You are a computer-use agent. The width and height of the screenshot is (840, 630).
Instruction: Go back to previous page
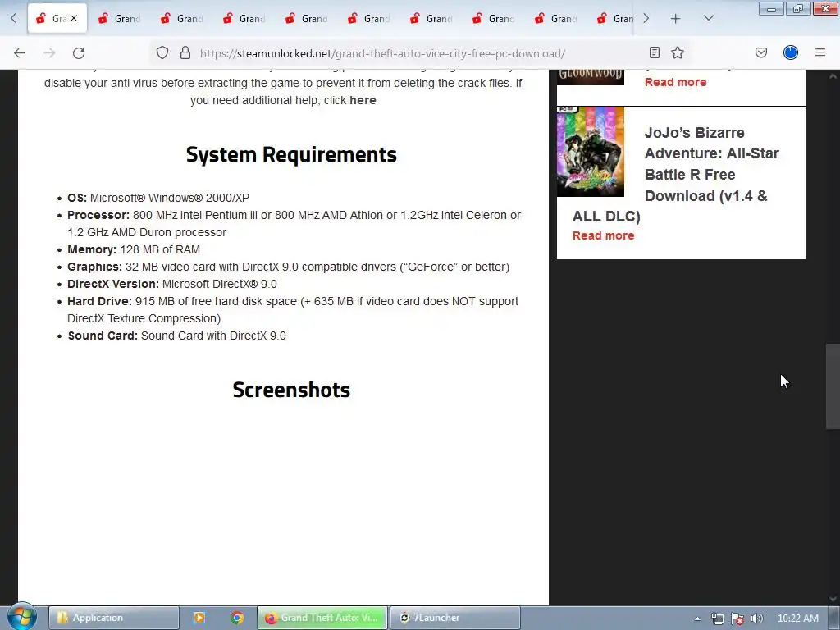(x=20, y=53)
